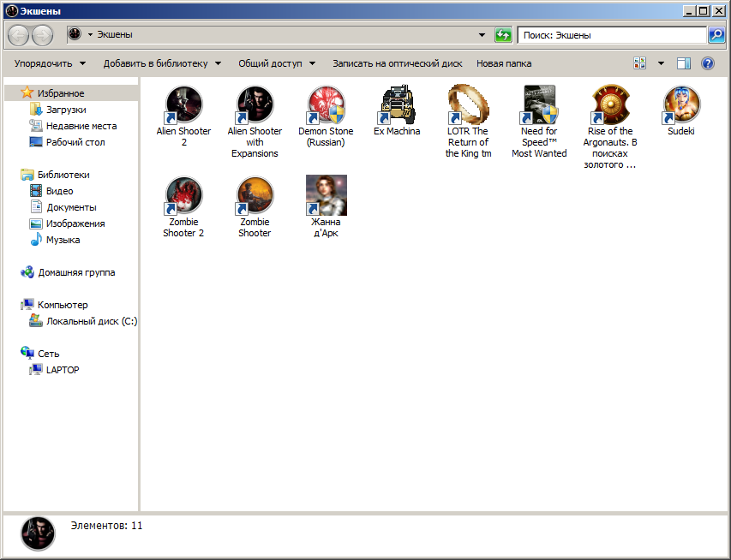Image resolution: width=731 pixels, height=560 pixels.
Task: Select the Demon Stone (Russian) shortcut icon
Action: (x=326, y=104)
